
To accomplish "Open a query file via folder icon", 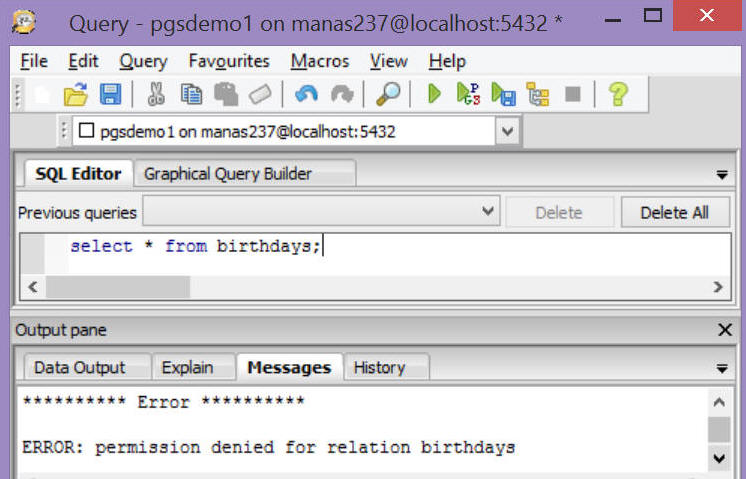I will (76, 94).
